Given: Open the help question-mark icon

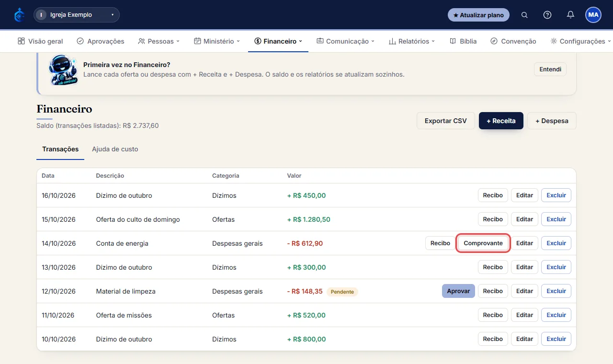Looking at the screenshot, I should [x=547, y=15].
